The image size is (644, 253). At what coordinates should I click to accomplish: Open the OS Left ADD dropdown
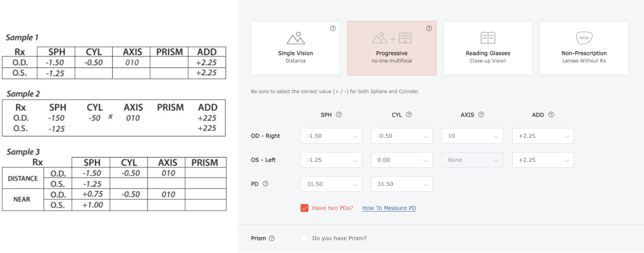coord(543,160)
